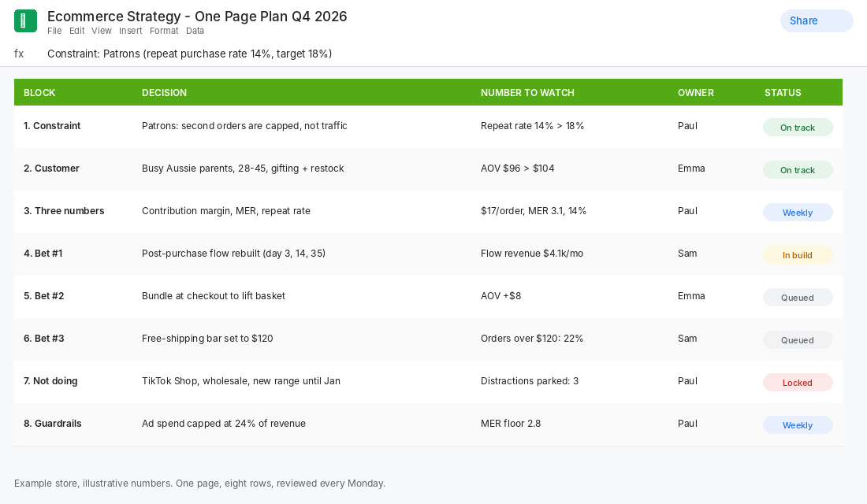
Task: Click the fx formula label
Action: tap(19, 54)
